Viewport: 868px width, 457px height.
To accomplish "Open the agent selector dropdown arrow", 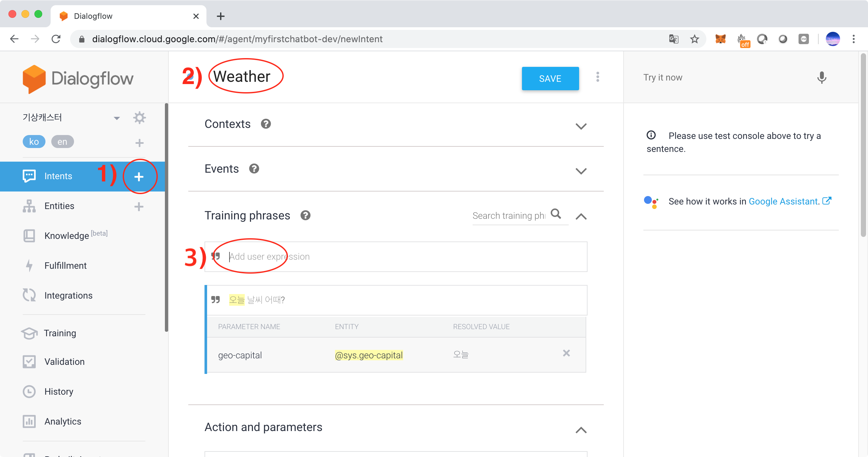I will [117, 118].
